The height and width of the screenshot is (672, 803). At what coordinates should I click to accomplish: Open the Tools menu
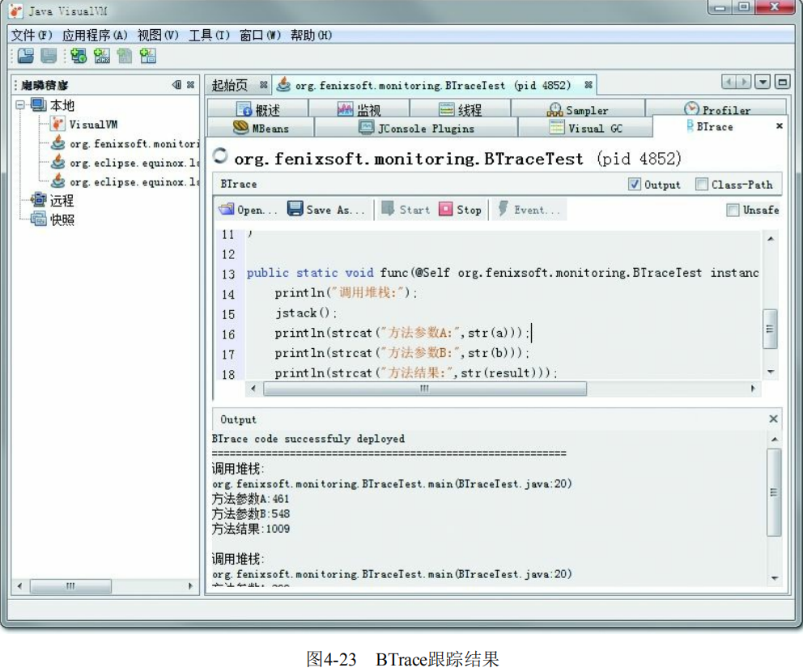(209, 36)
